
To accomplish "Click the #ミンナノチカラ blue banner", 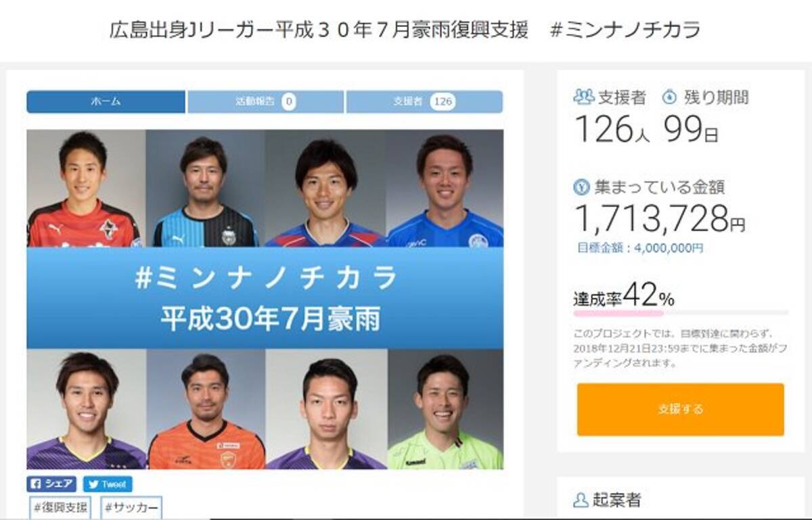I will click(265, 298).
